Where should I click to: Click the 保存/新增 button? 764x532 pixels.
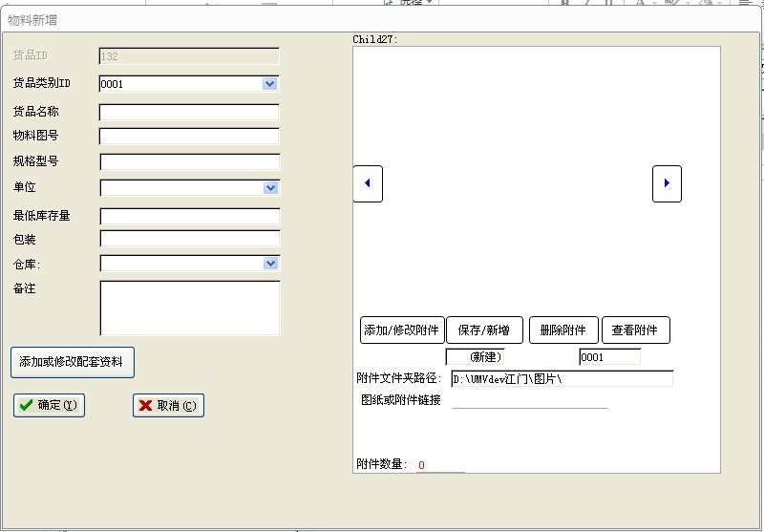coord(484,330)
